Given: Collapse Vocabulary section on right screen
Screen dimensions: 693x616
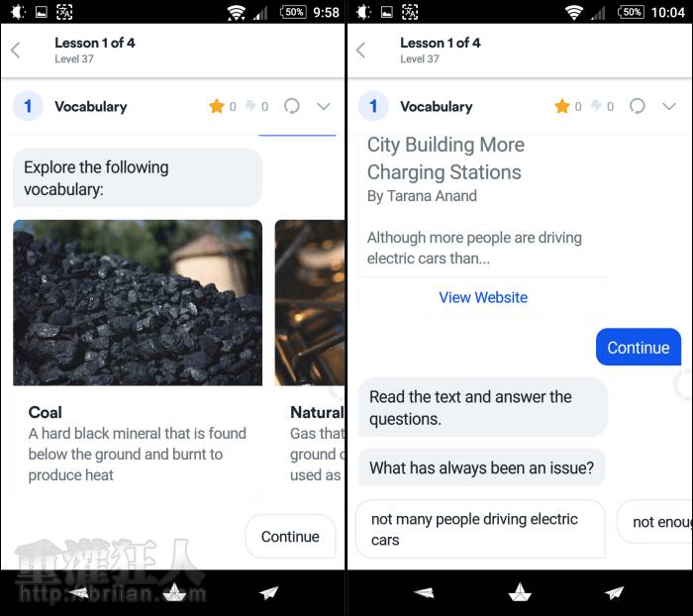Looking at the screenshot, I should click(x=669, y=106).
